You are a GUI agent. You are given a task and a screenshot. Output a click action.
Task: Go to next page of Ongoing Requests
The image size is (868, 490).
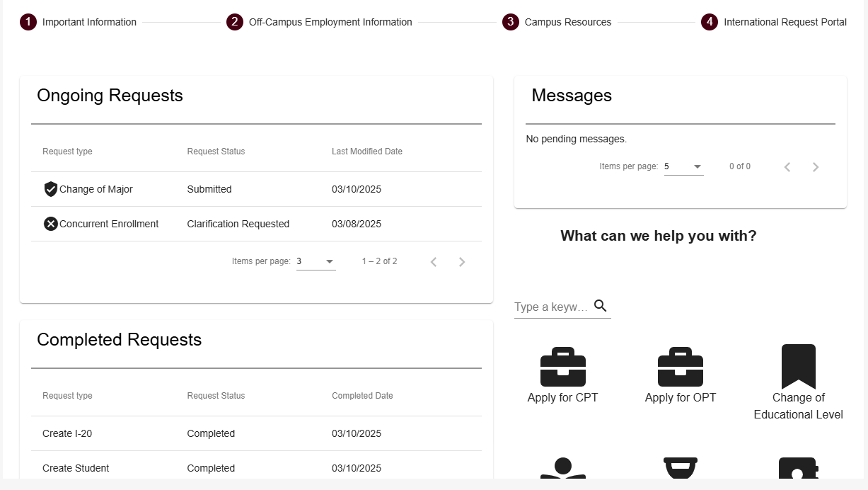pyautogui.click(x=462, y=262)
